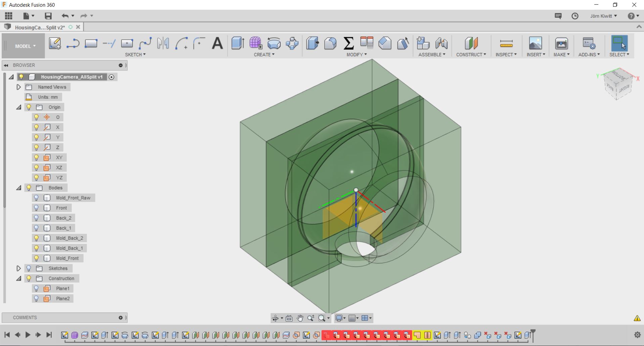Choose the Fillet tool
This screenshot has width=644, height=346.
330,43
